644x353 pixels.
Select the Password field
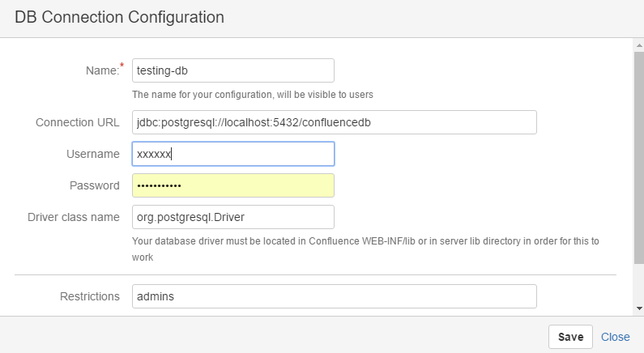pos(232,185)
